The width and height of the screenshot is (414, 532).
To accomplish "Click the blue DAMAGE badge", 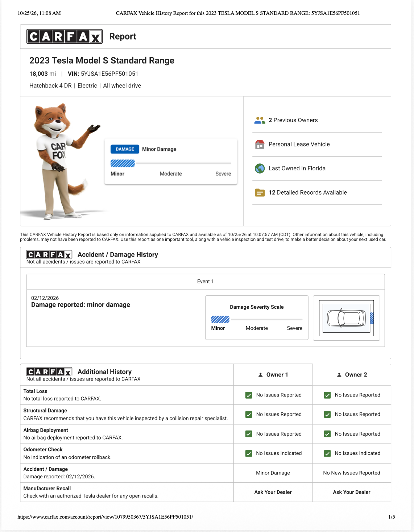I will point(125,149).
